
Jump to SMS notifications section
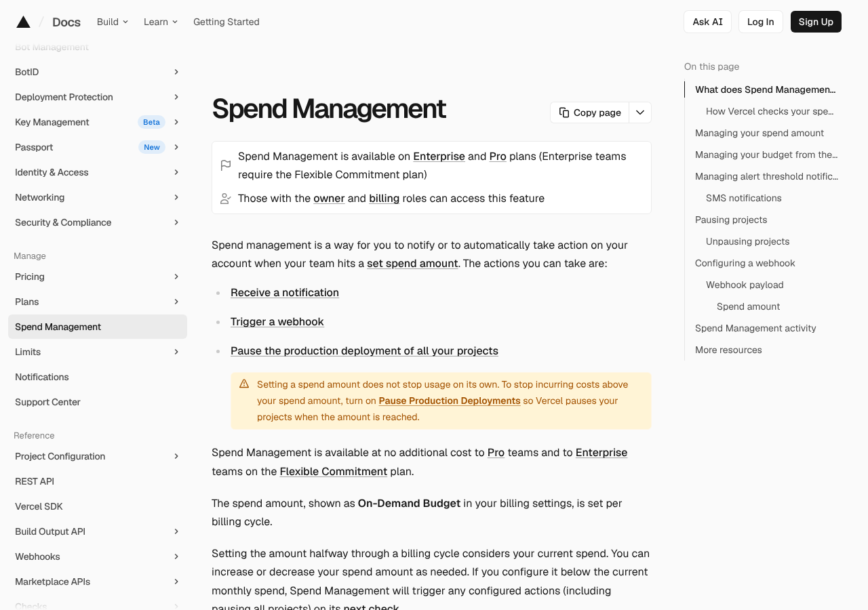(x=744, y=198)
